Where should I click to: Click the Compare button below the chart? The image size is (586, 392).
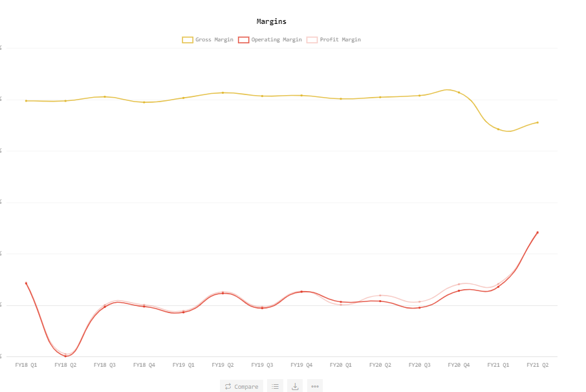pyautogui.click(x=241, y=386)
